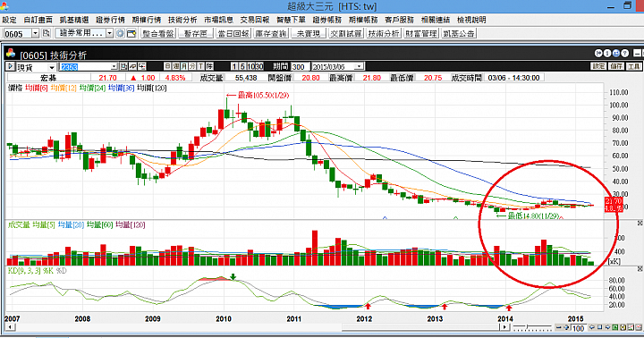The height and width of the screenshot is (338, 644).
Task: Click the KD panel close X icon
Action: pyautogui.click(x=640, y=268)
